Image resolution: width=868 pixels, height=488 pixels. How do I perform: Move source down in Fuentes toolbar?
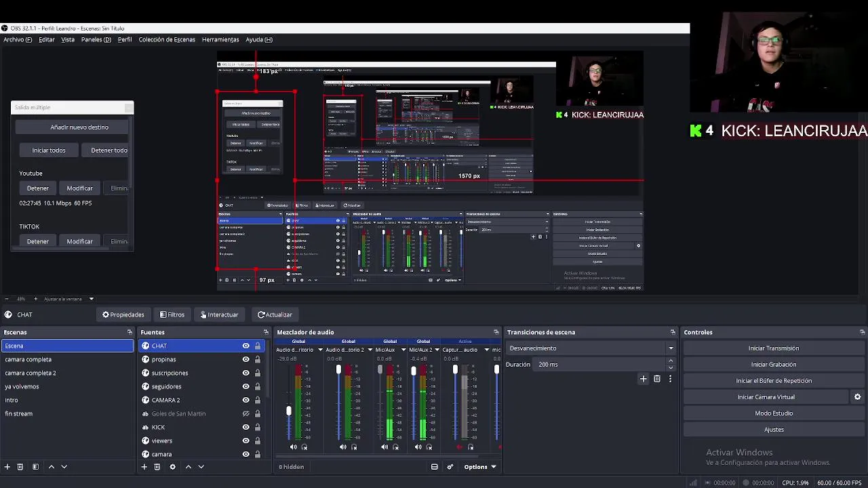201,466
